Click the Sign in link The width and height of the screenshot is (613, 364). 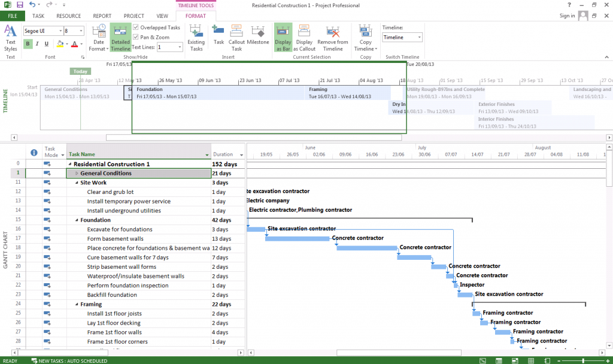[567, 16]
